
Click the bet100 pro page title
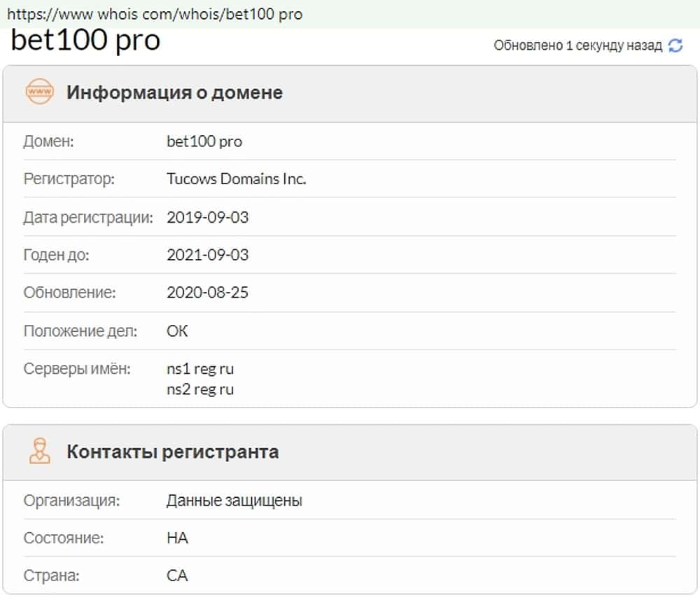tap(85, 40)
